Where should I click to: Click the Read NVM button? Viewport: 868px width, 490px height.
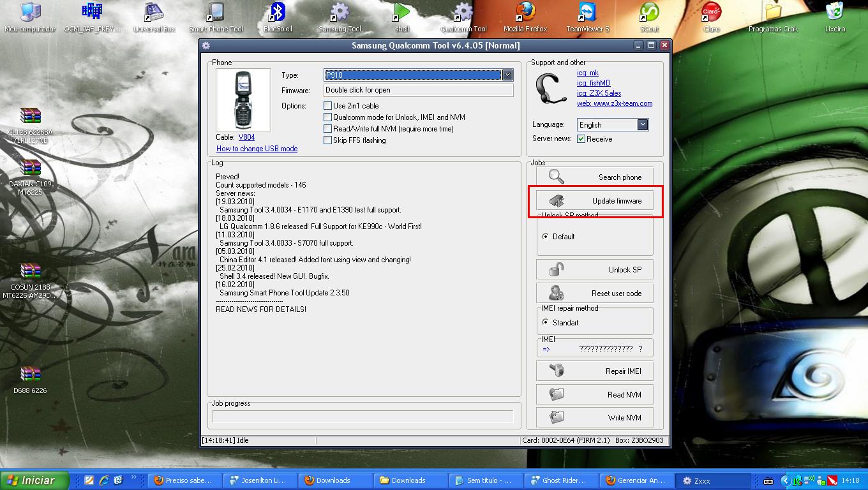point(594,395)
